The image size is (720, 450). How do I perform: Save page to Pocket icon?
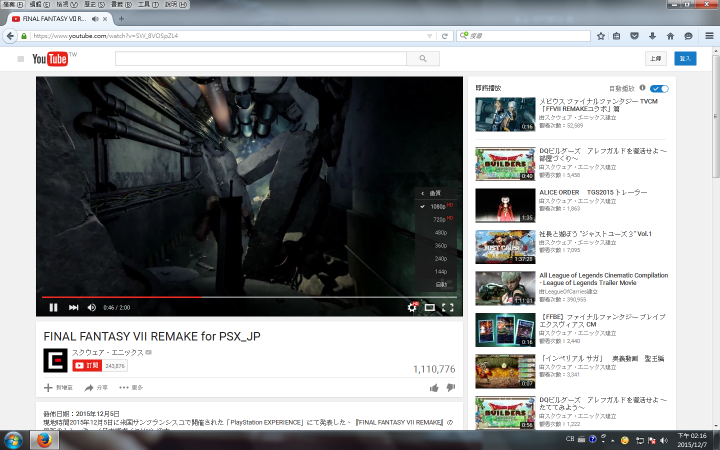(x=634, y=36)
